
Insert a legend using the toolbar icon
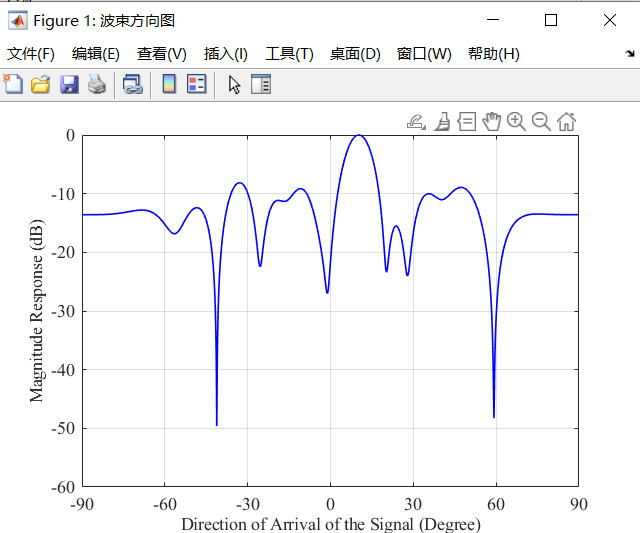pyautogui.click(x=197, y=84)
